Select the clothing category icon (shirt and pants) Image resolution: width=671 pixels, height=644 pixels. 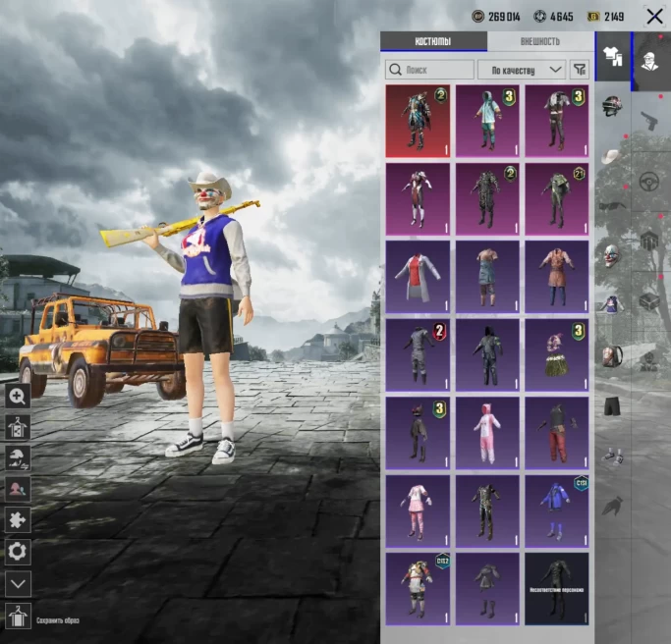tap(613, 56)
